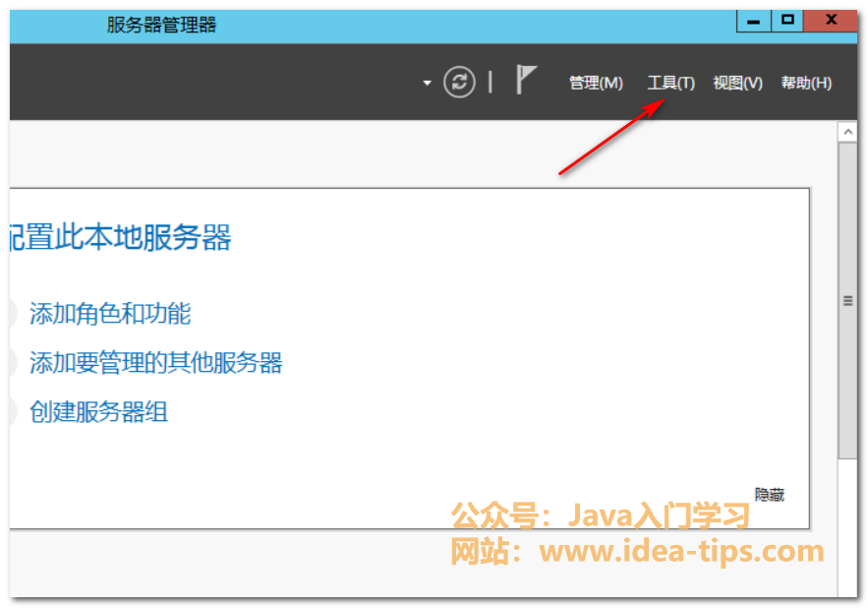This screenshot has height=608, width=868.
Task: Expand the small dropdown arrow beside refresh
Action: click(x=427, y=84)
